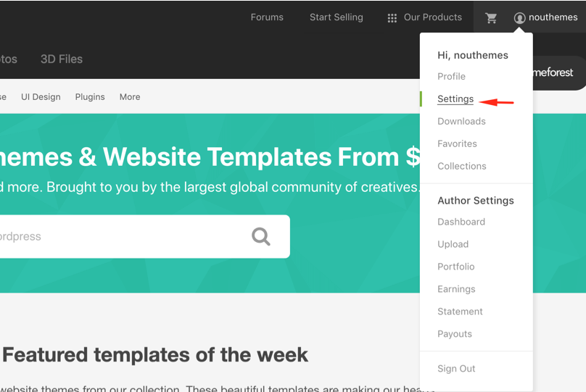Select Payouts in the author menu
Screen dimensions: 586x392
tap(455, 334)
